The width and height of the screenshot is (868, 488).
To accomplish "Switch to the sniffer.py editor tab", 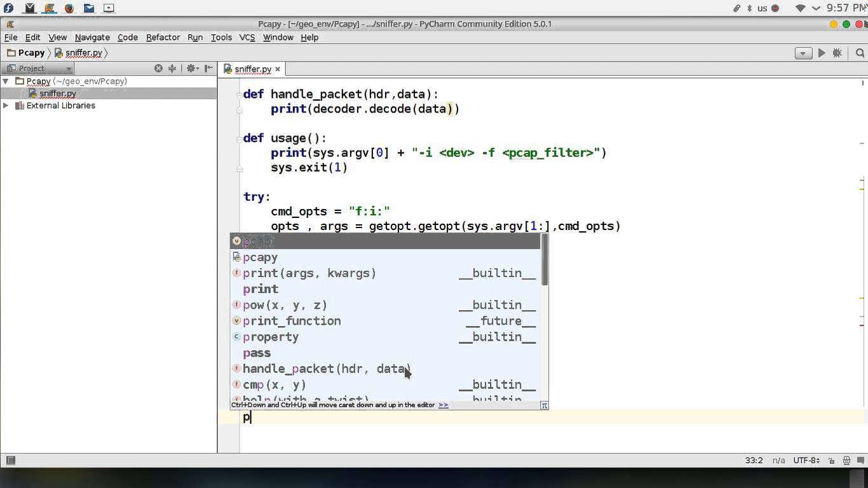I will tap(252, 69).
